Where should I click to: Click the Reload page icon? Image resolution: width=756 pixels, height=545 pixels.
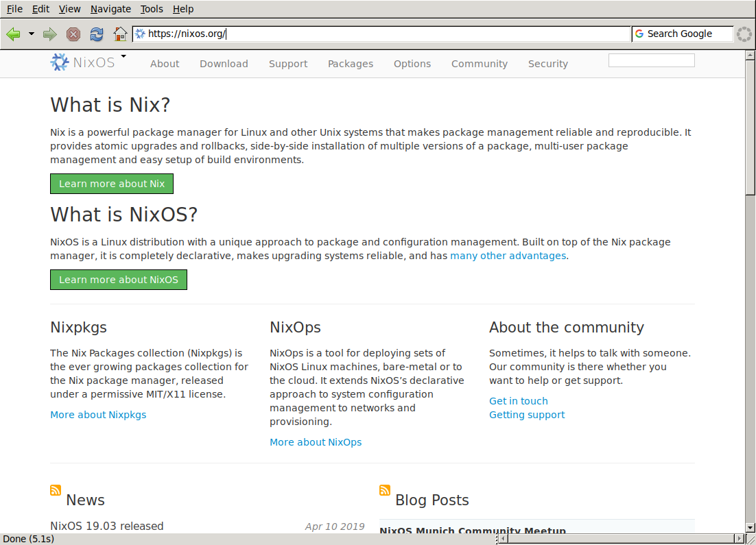[97, 34]
